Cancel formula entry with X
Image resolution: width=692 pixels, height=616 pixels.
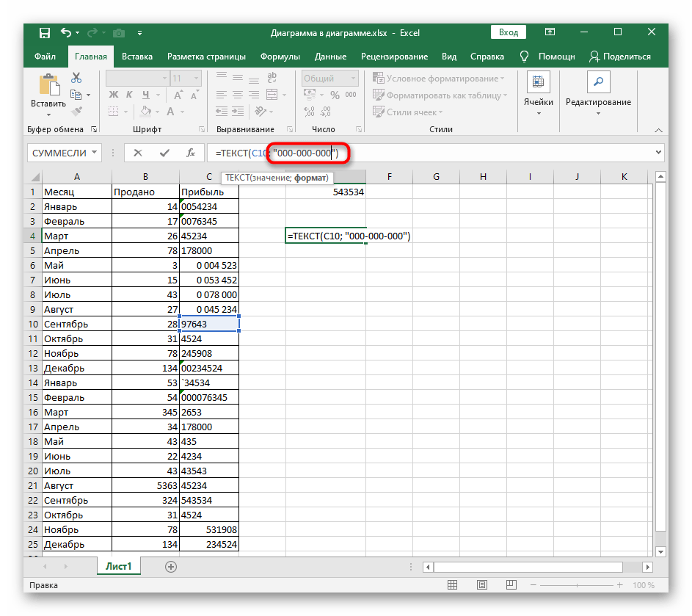pyautogui.click(x=138, y=153)
